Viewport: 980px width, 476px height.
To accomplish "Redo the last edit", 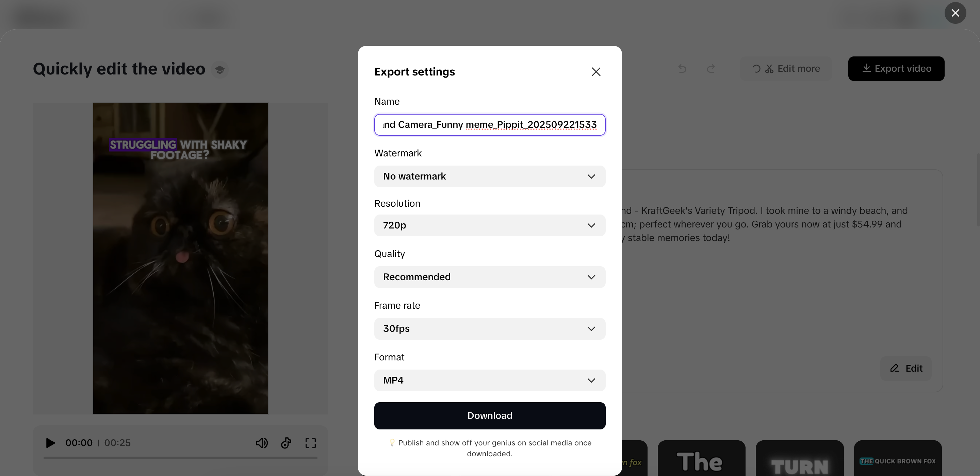I will pos(711,69).
